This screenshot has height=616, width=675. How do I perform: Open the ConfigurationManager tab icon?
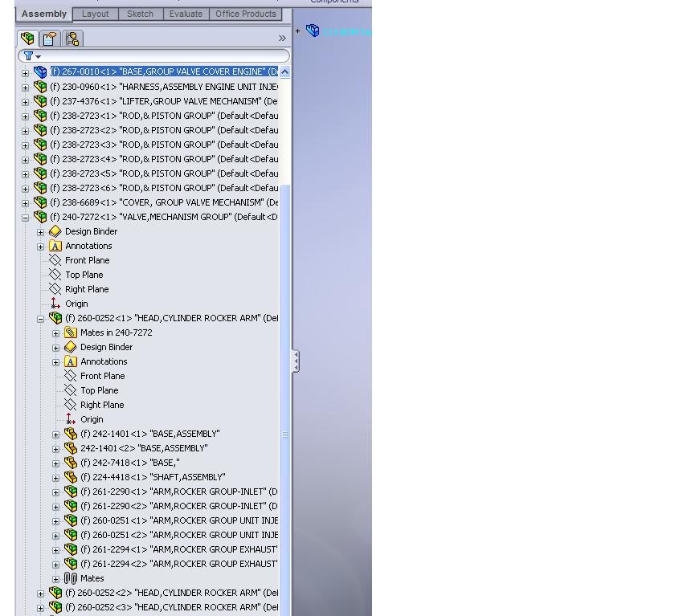(x=72, y=39)
